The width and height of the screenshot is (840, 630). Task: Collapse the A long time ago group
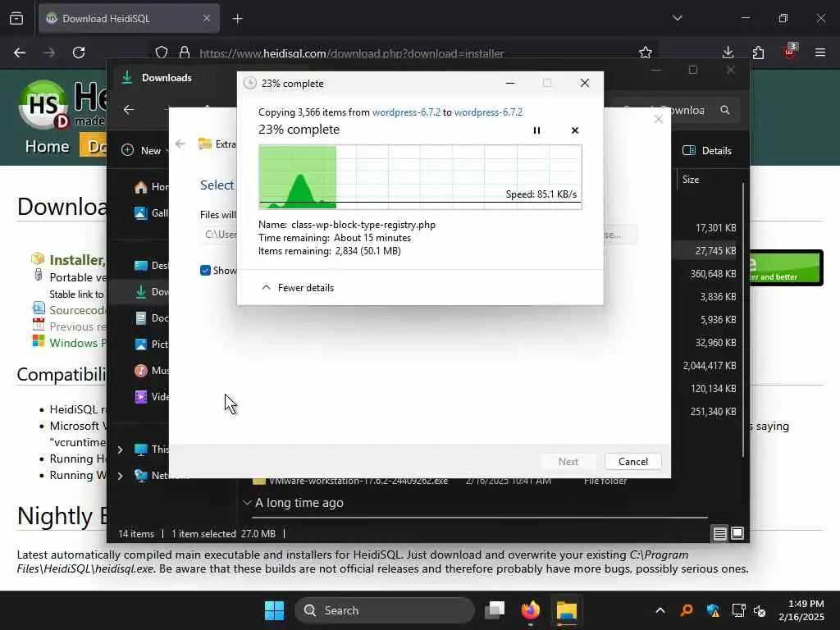click(247, 503)
